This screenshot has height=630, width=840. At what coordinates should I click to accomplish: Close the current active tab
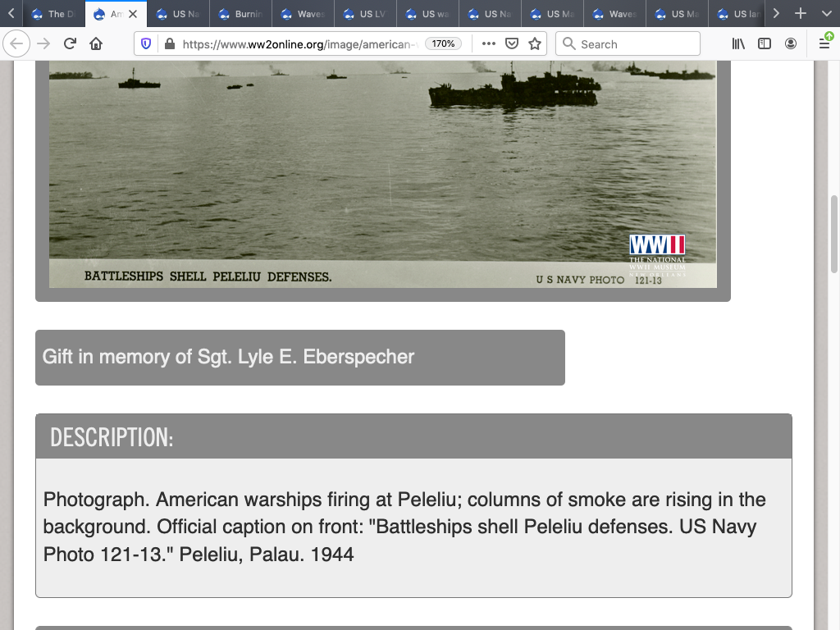click(x=133, y=14)
